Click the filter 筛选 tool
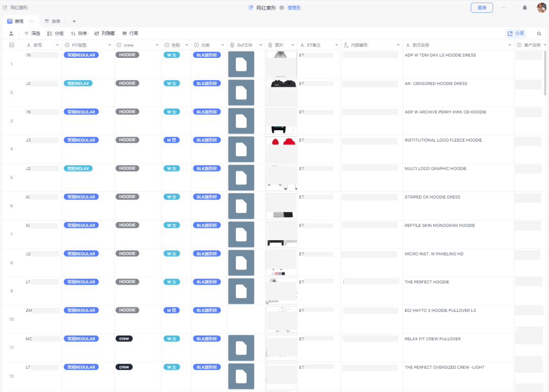 click(32, 34)
